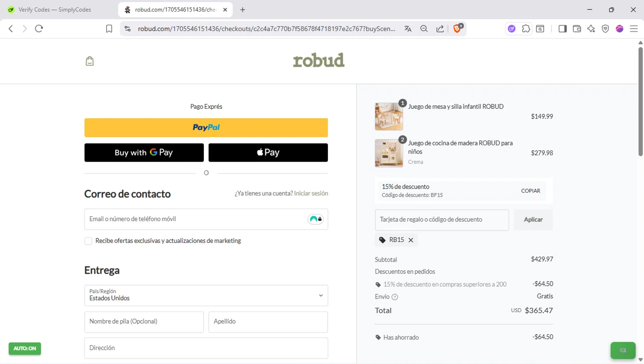
Task: Go forward with browser forward arrow
Action: click(x=24, y=29)
